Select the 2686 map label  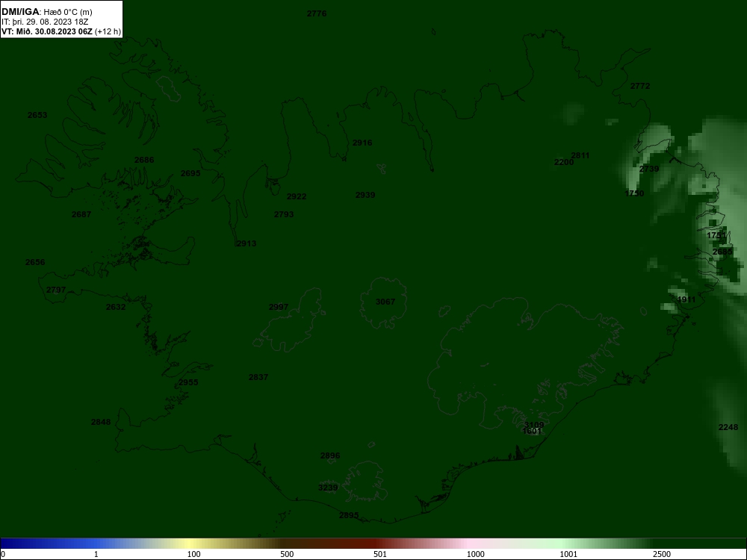click(x=144, y=160)
